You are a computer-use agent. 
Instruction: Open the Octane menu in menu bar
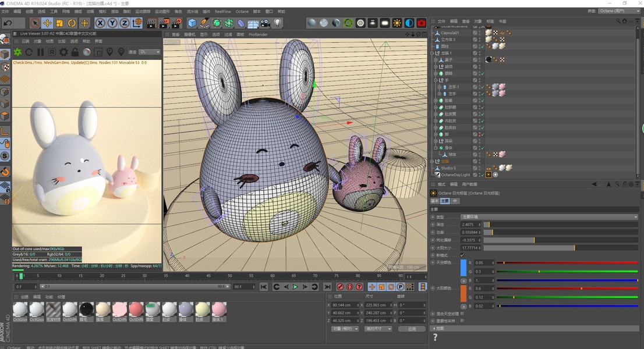tap(242, 12)
